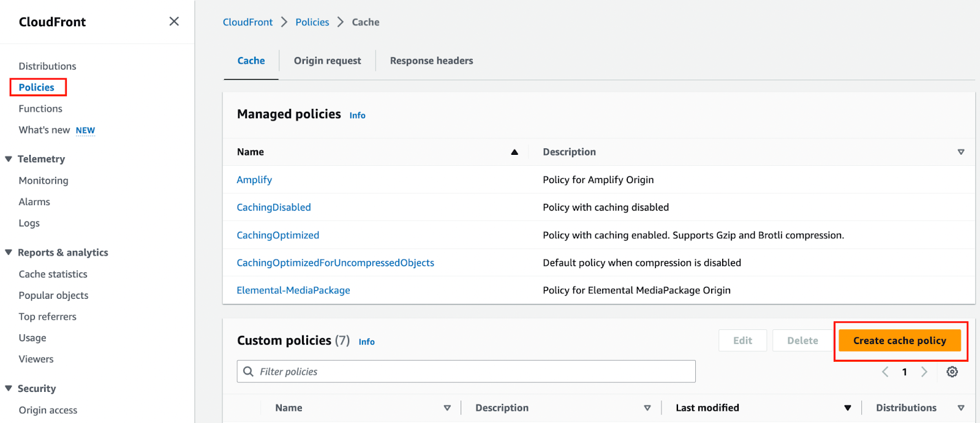Collapse the Security section
This screenshot has width=980, height=423.
click(9, 388)
